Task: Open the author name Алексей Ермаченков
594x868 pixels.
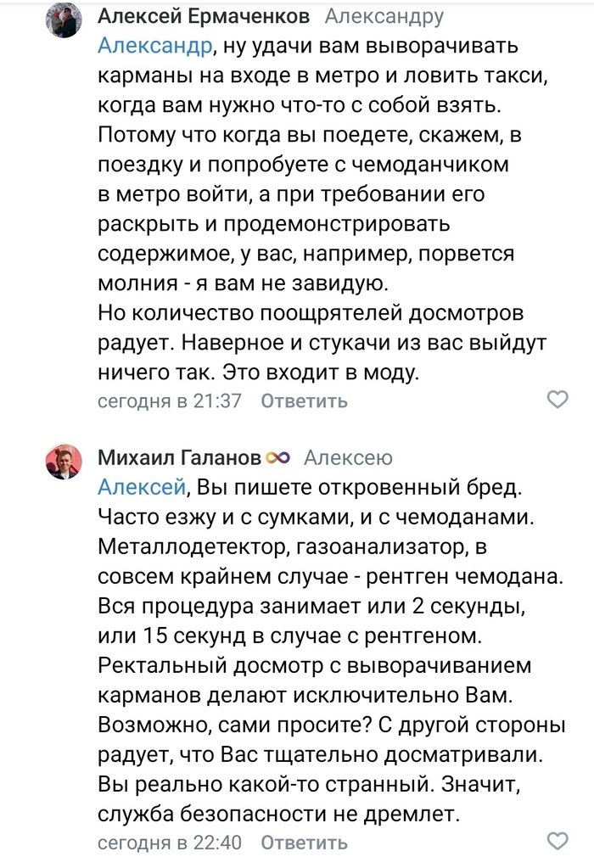Action: [204, 16]
